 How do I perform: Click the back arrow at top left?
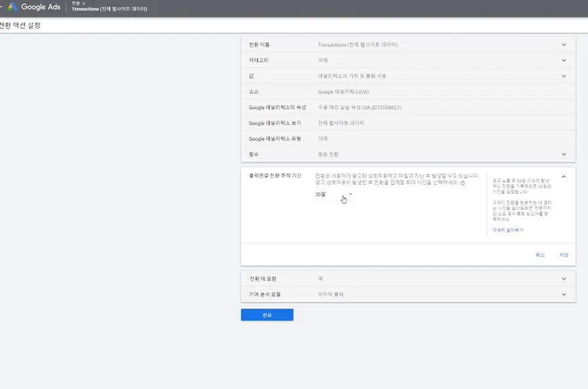[x=3, y=7]
